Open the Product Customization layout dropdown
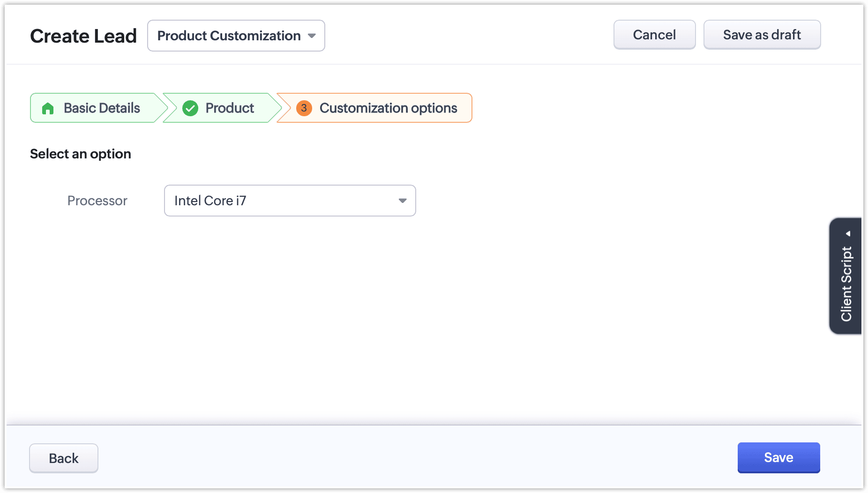The height and width of the screenshot is (493, 868). [x=236, y=36]
